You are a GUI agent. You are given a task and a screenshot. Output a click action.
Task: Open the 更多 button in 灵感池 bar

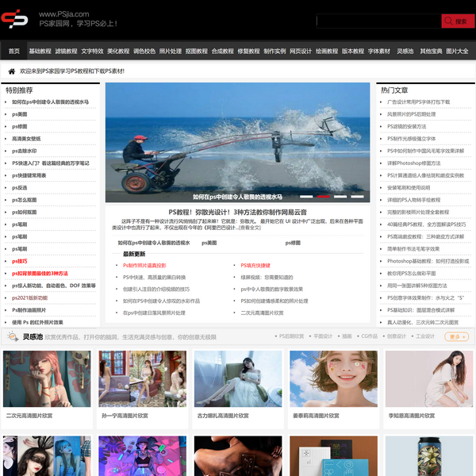coord(457,336)
